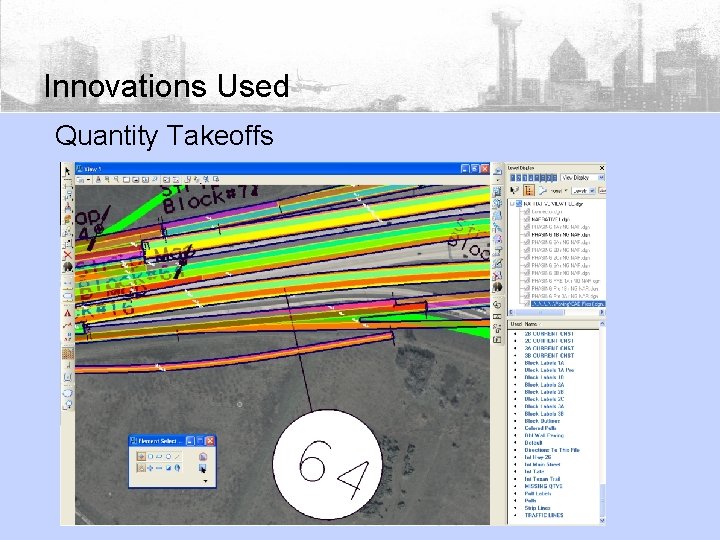
Task: Select the Element Selection arrow tool
Action: [68, 171]
